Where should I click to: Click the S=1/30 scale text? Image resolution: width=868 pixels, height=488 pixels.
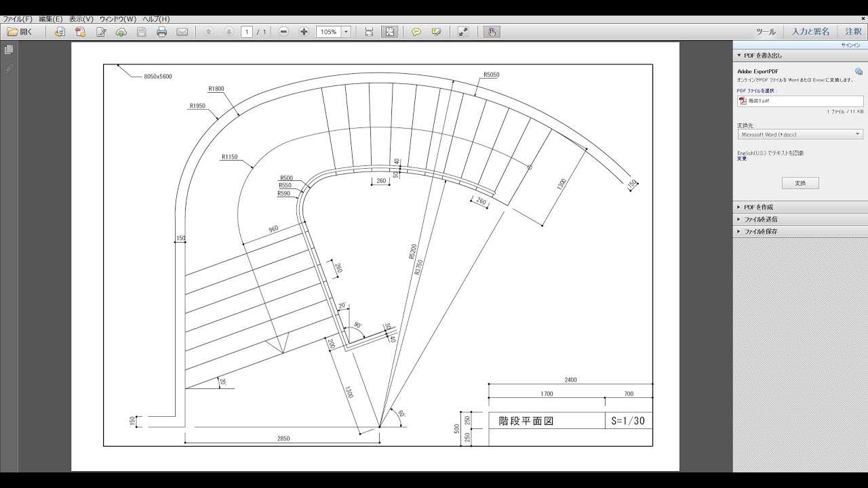click(x=628, y=421)
